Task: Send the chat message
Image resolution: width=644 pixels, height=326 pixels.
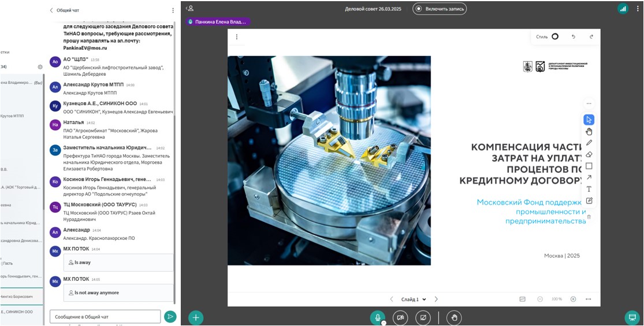Action: pyautogui.click(x=170, y=316)
